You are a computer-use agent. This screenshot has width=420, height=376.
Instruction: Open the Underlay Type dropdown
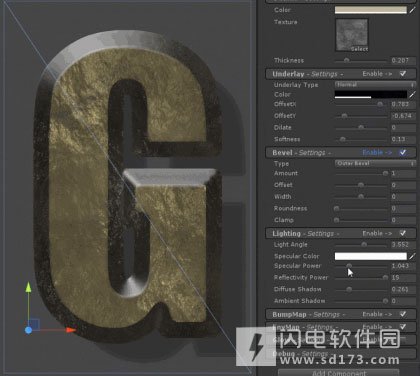375,85
